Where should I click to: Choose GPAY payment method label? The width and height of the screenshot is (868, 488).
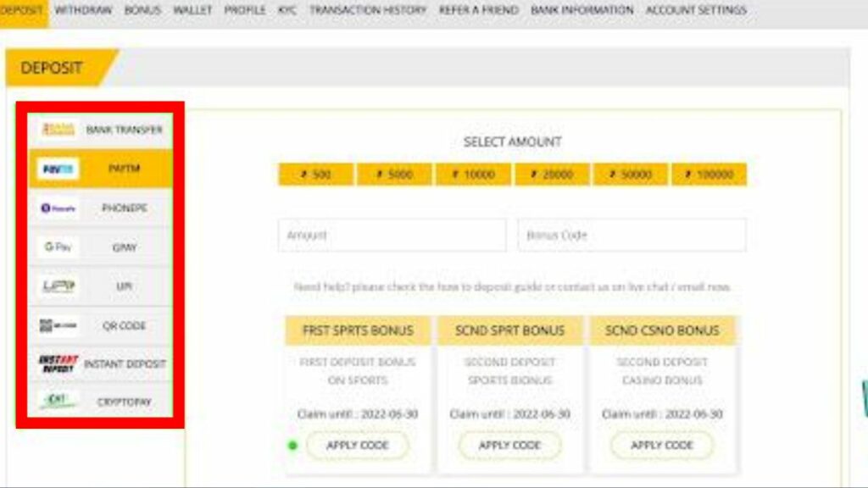click(125, 247)
